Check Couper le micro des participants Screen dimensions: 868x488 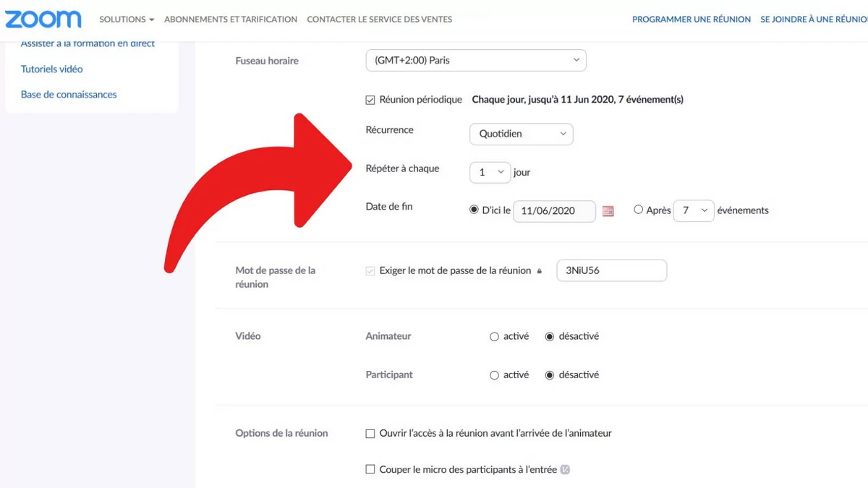coord(370,469)
